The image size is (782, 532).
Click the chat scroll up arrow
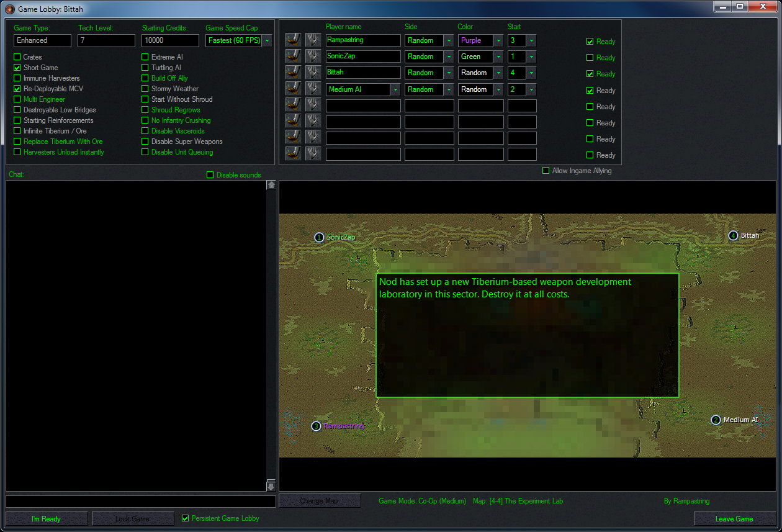tap(271, 185)
